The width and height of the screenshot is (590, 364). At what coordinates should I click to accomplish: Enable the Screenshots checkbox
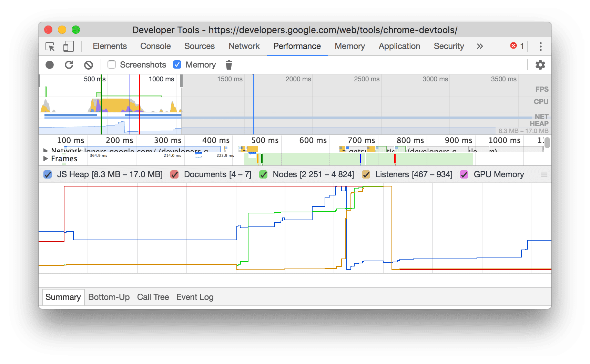coord(111,64)
